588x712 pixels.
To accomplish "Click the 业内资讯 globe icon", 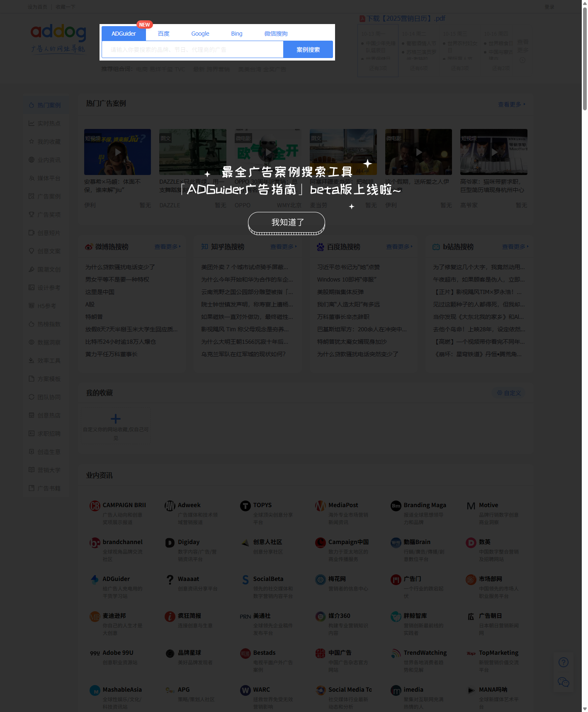I will click(x=32, y=160).
